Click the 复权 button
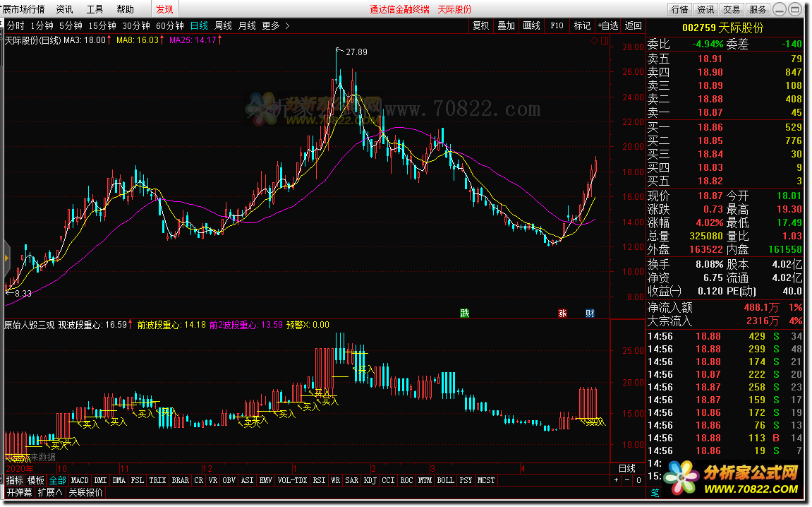Screen dimensions: 812x507 (480, 25)
